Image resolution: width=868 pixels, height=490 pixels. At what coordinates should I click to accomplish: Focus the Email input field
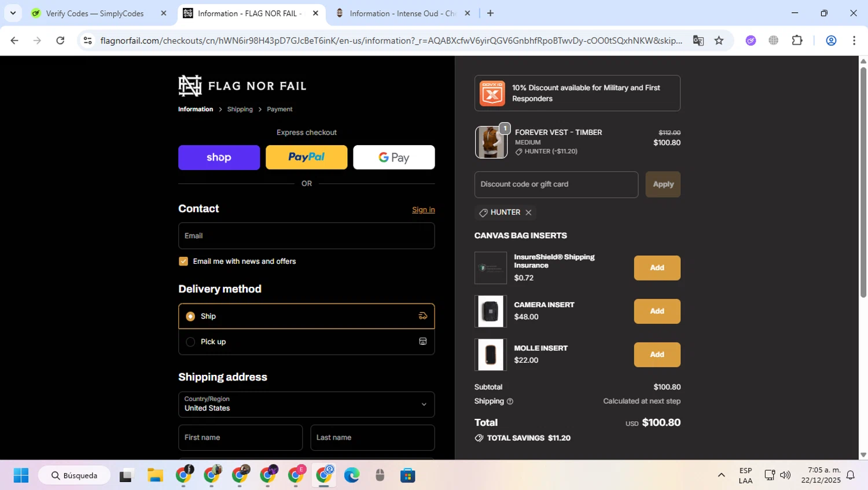point(306,235)
